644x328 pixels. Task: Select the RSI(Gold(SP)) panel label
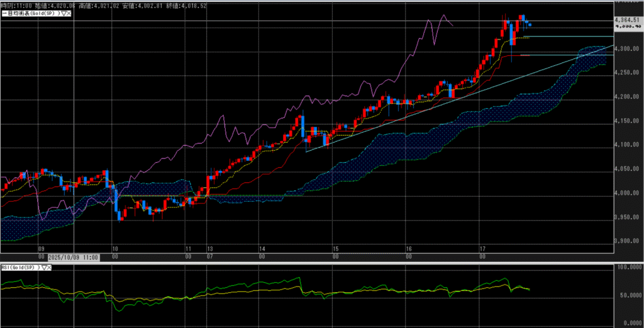pyautogui.click(x=19, y=268)
